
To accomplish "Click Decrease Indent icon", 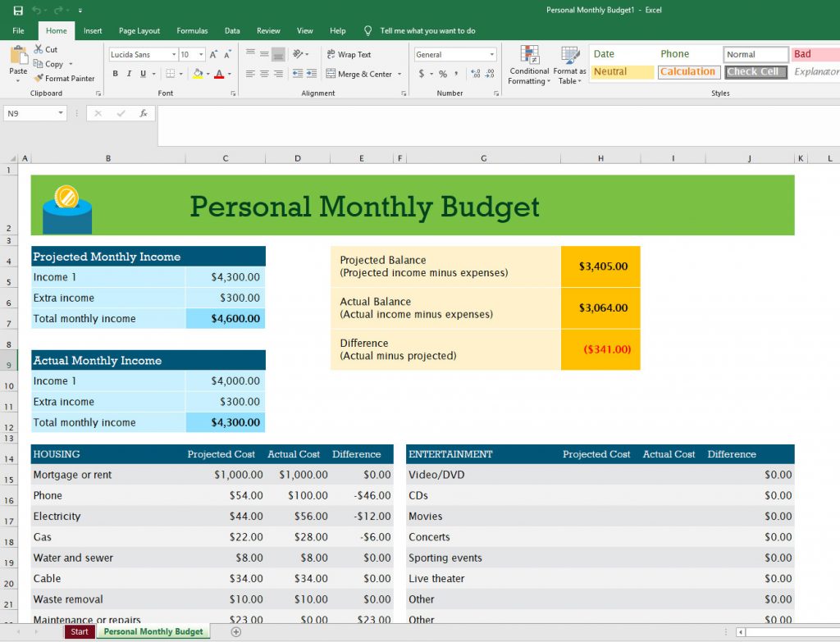I will point(298,74).
